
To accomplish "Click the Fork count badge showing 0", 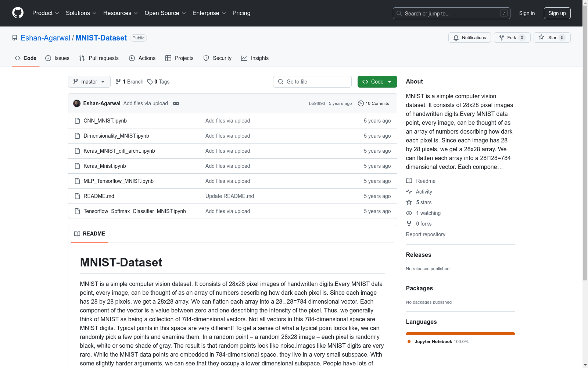I will tap(522, 38).
